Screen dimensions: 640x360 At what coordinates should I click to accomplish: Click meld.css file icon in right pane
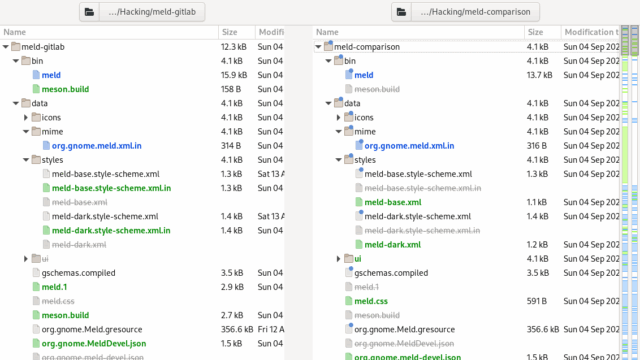pos(349,301)
